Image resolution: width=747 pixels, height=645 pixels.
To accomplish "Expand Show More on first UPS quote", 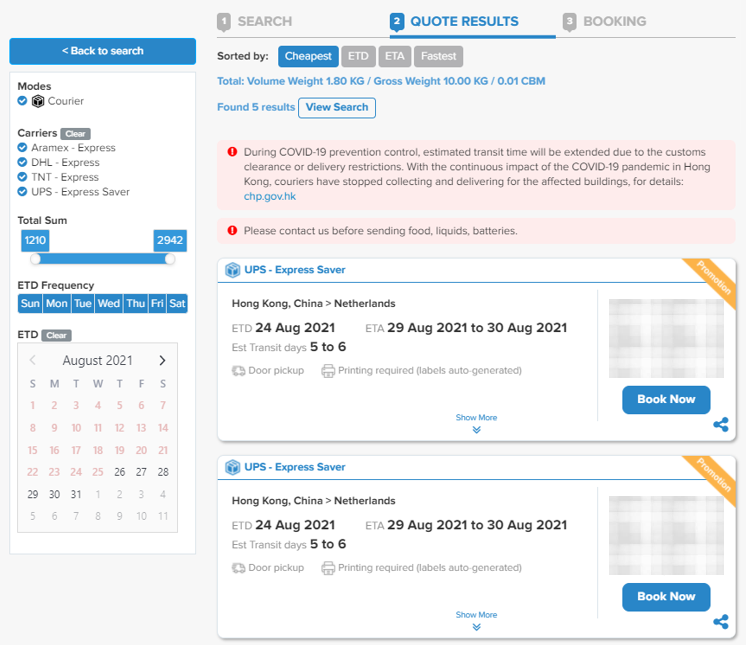I will (x=476, y=423).
